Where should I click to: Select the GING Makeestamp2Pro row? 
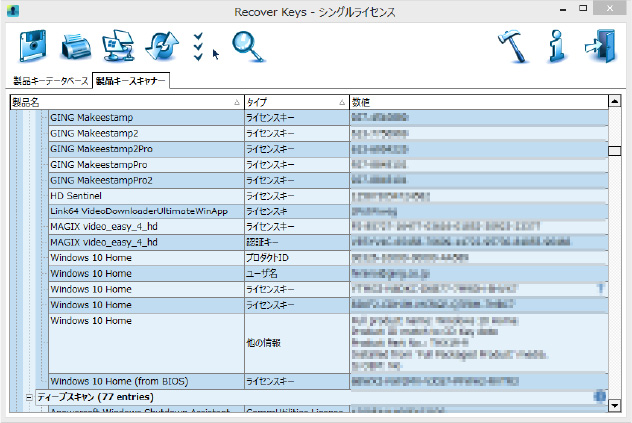click(328, 149)
